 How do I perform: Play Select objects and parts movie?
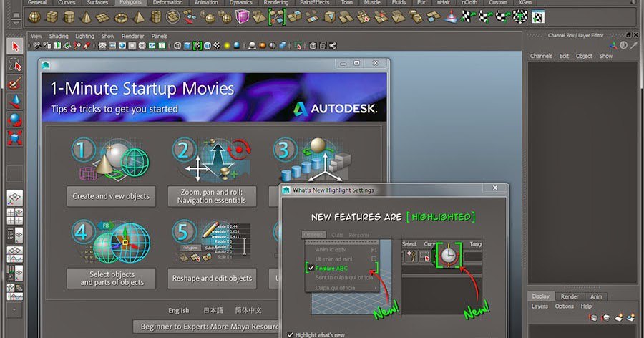(x=111, y=279)
